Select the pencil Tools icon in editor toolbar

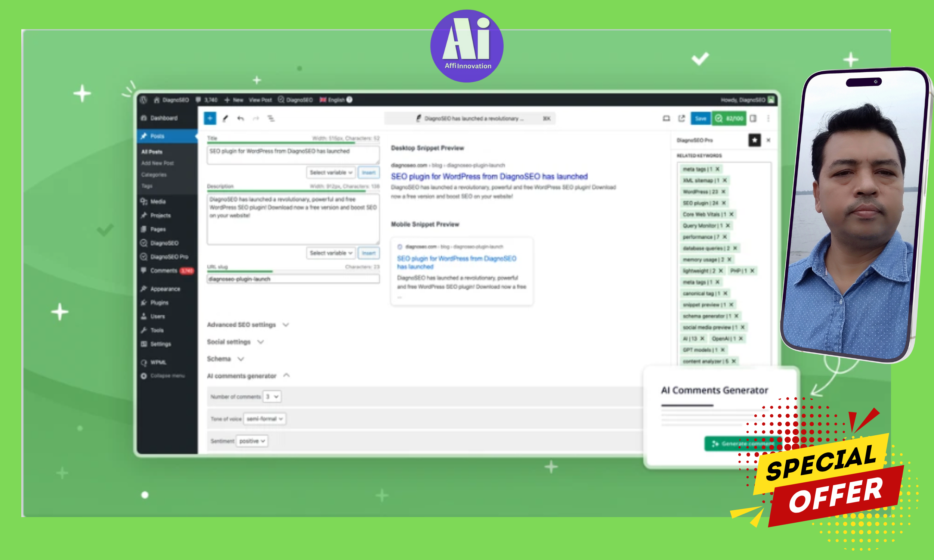coord(225,118)
